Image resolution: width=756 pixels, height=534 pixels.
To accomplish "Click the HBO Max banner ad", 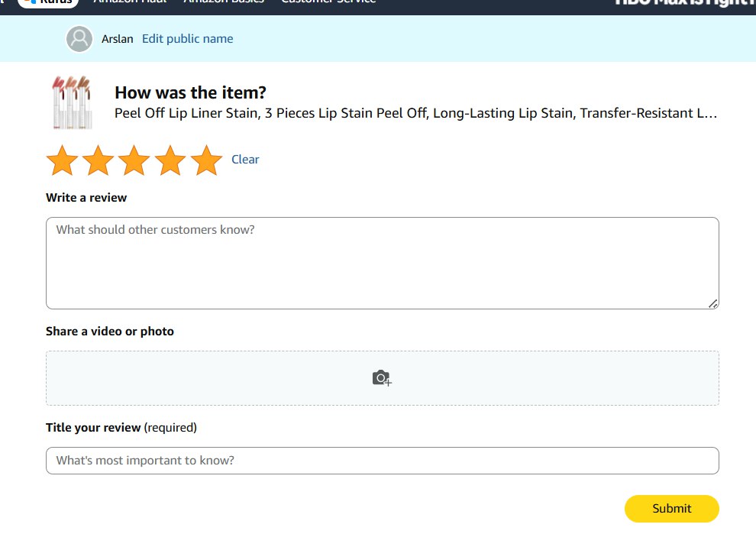I will tap(684, 2).
